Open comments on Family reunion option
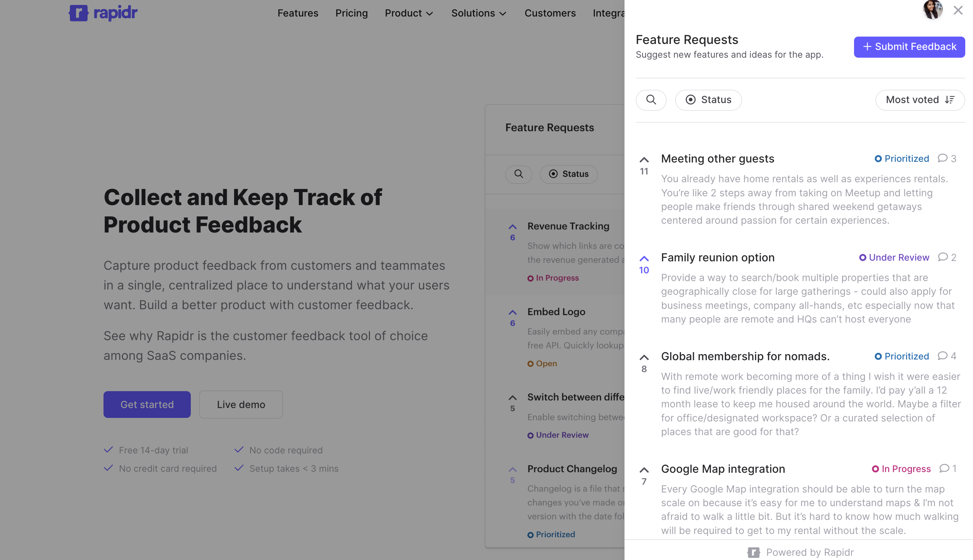This screenshot has width=973, height=560. 943,257
